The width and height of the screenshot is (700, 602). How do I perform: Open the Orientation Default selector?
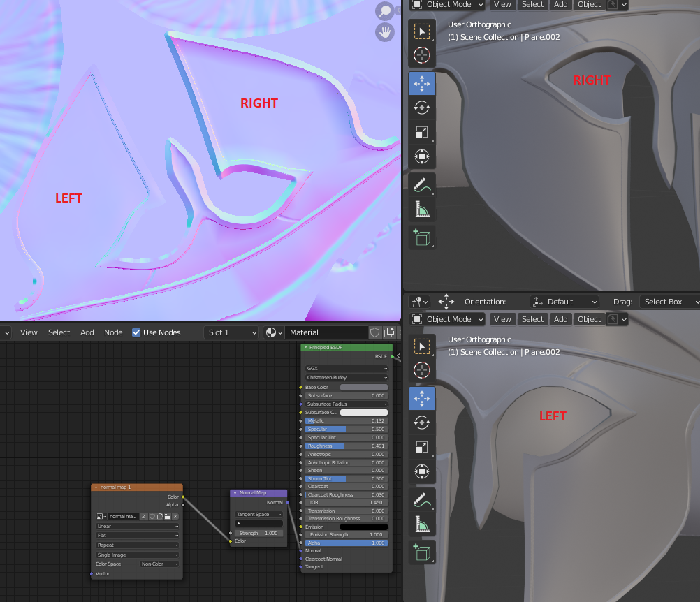pos(564,301)
